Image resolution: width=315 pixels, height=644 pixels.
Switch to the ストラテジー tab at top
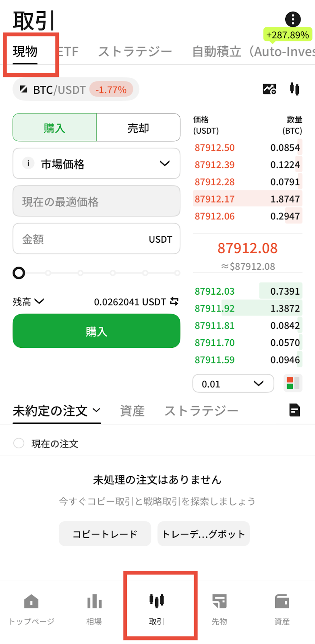click(x=135, y=52)
